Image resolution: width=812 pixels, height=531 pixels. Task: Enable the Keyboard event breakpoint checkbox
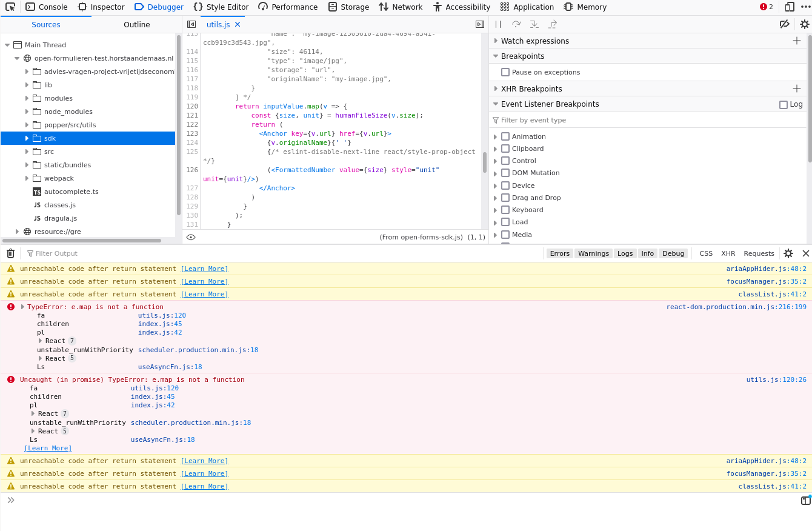[505, 210]
